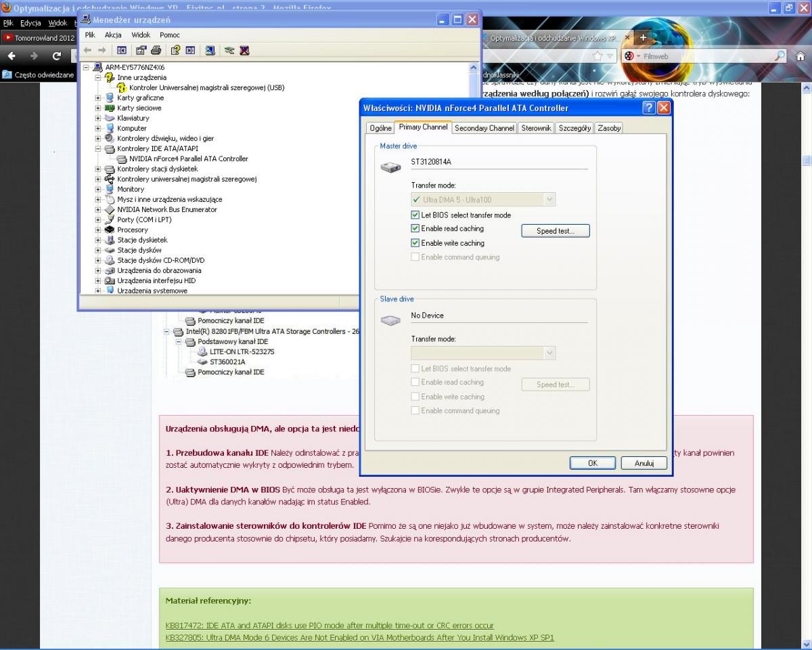Viewport: 812px width, 650px height.
Task: Select Kontroler Uniwersalnej magistrali szeregowej (USB) item
Action: pyautogui.click(x=206, y=87)
